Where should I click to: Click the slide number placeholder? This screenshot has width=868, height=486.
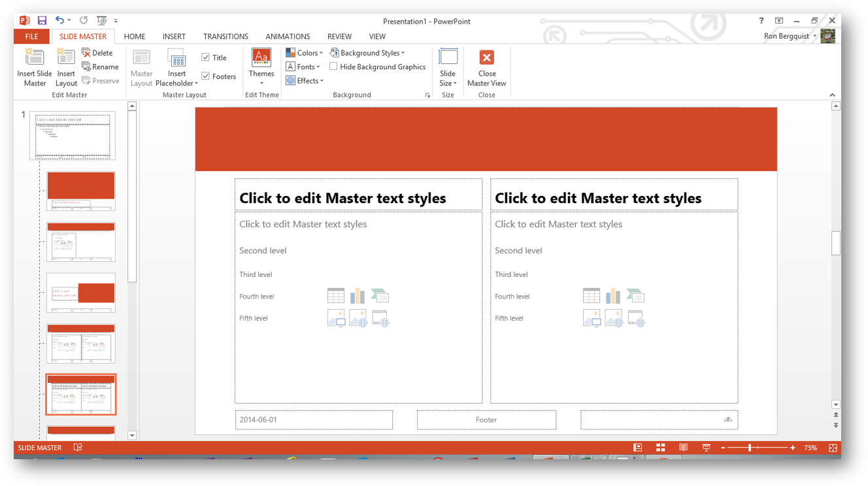pyautogui.click(x=659, y=420)
